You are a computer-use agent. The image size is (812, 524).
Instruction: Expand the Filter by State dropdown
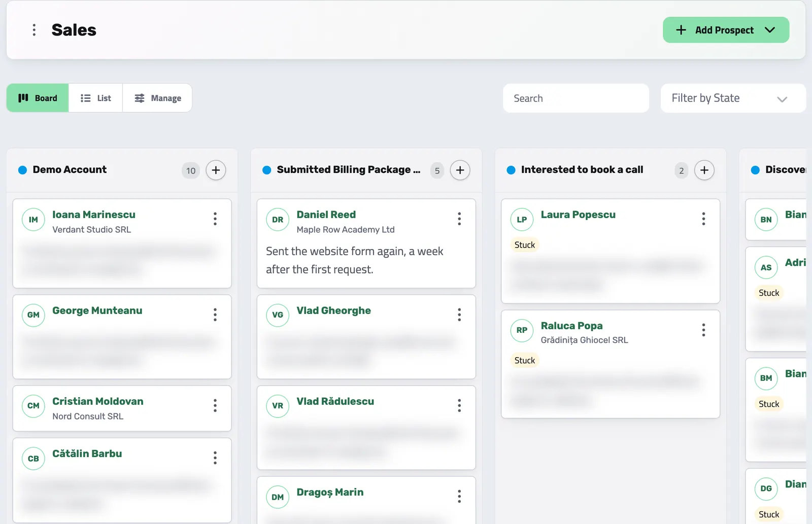pyautogui.click(x=733, y=98)
